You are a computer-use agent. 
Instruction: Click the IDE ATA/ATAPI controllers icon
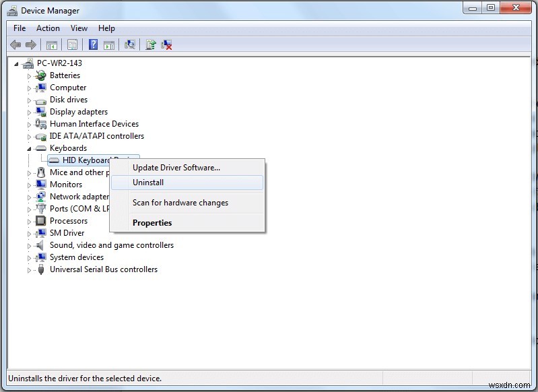click(x=41, y=137)
